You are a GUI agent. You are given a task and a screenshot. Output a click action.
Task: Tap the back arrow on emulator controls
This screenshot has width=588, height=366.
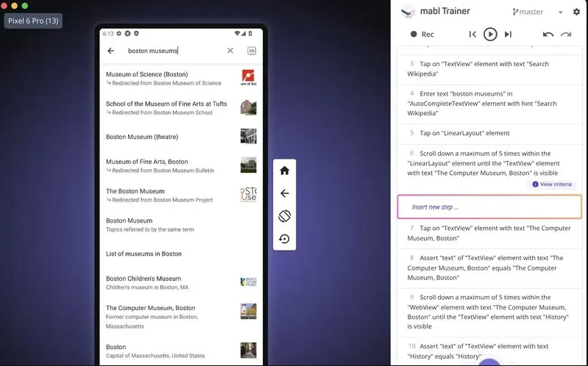click(285, 193)
